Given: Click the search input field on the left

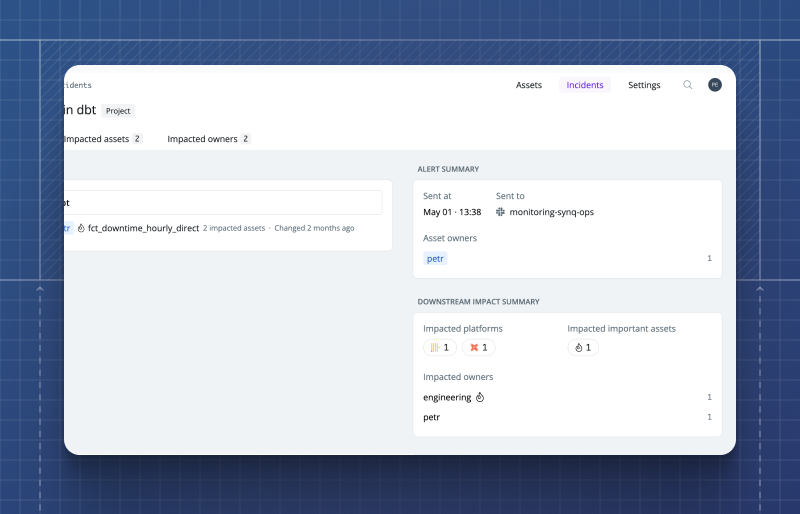Looking at the screenshot, I should coord(220,202).
